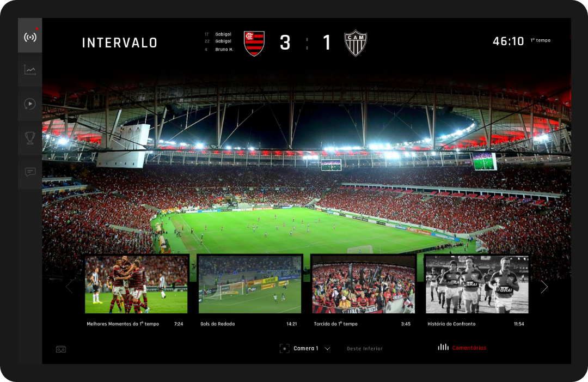Open the chat messages sidebar icon
The image size is (588, 382).
(x=30, y=172)
